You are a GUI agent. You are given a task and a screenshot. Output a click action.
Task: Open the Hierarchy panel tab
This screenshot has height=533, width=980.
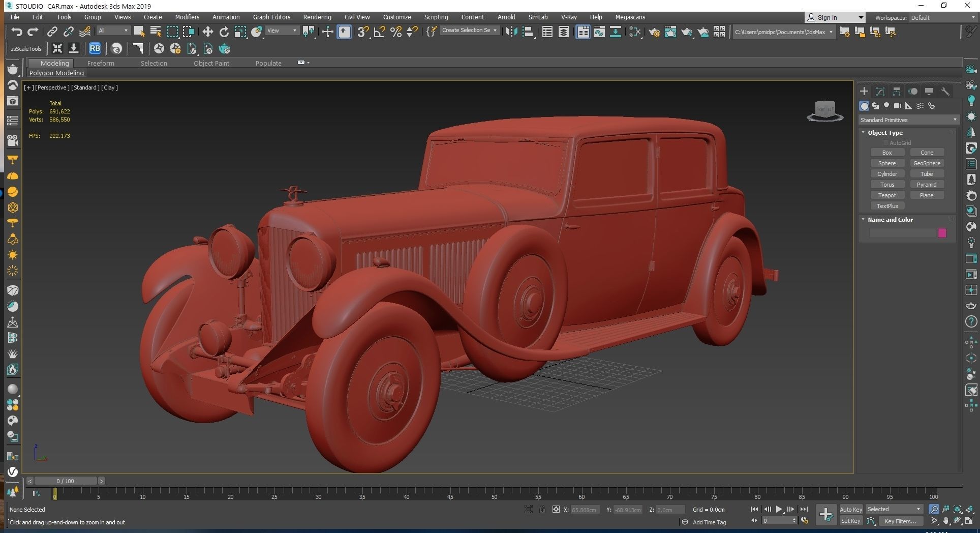(897, 92)
